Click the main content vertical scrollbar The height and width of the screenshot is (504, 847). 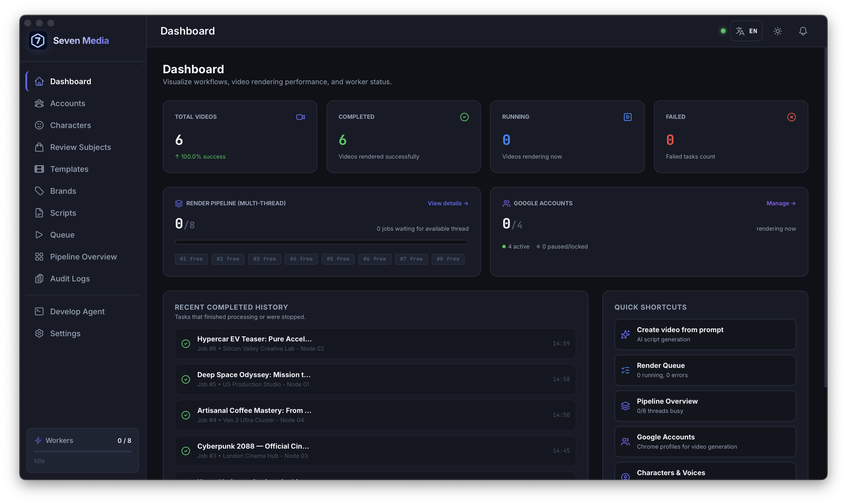825,217
